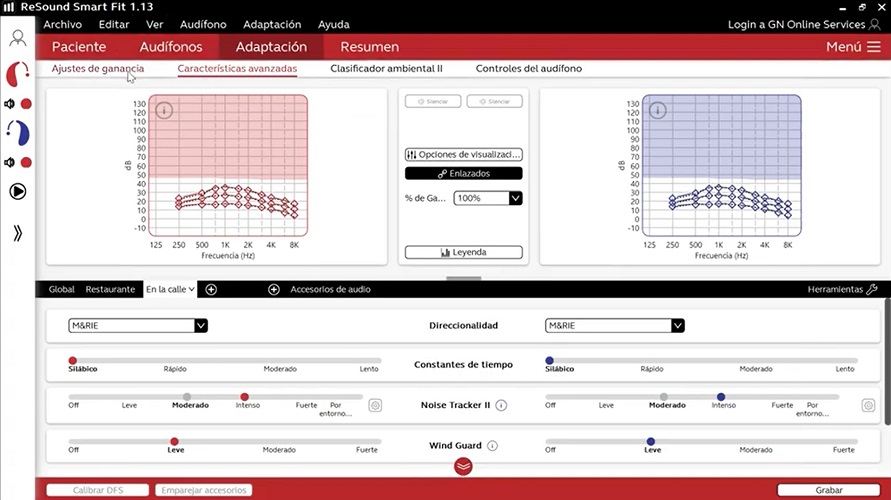Add a new program with plus icon
The width and height of the screenshot is (891, 500).
(211, 289)
